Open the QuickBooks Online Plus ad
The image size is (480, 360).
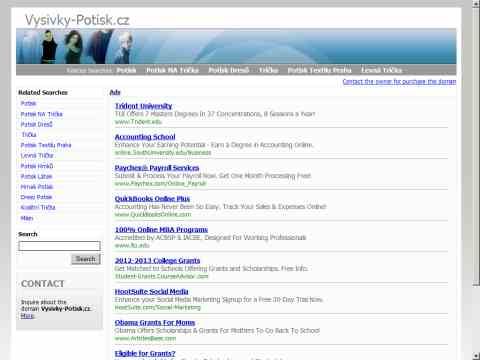pos(152,199)
